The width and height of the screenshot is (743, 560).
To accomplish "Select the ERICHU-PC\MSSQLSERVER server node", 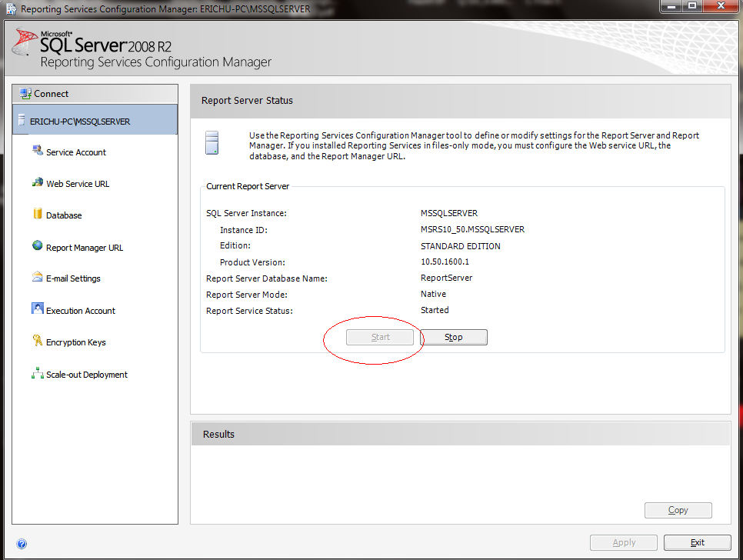I will point(95,120).
